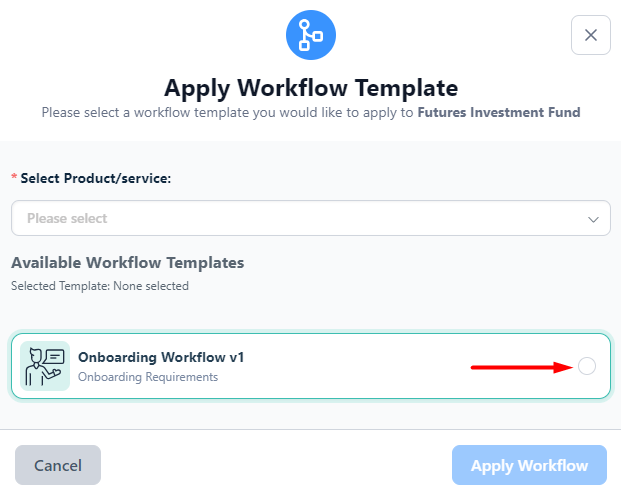Click the 'None selected' status value
The height and width of the screenshot is (500, 621).
click(x=151, y=286)
